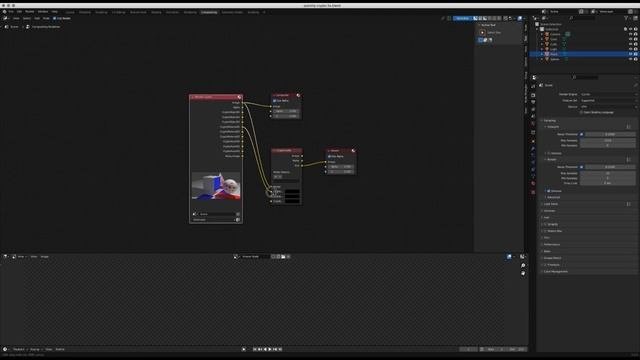Click the outliner search field
Image resolution: width=640 pixels, height=360 pixels.
coord(582,18)
